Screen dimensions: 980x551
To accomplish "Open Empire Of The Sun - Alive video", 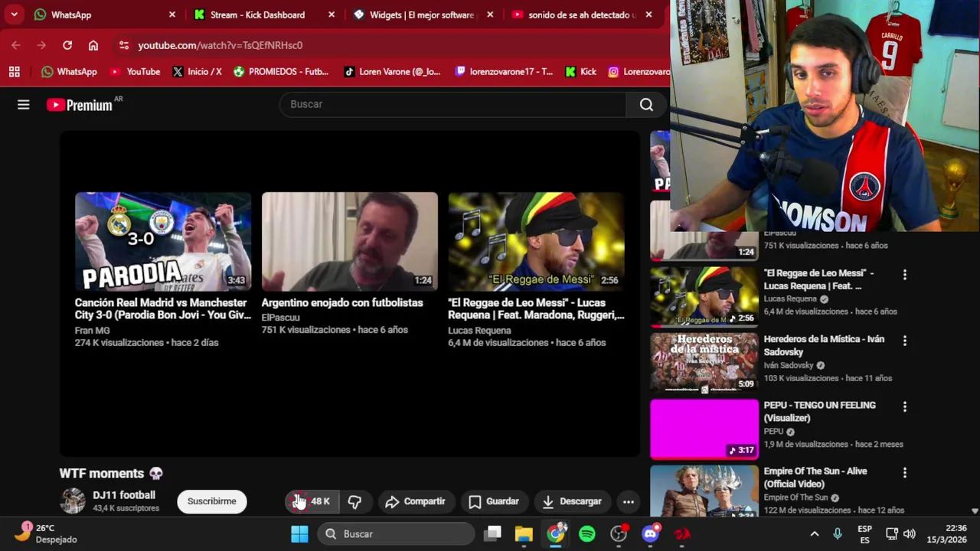I will 815,478.
